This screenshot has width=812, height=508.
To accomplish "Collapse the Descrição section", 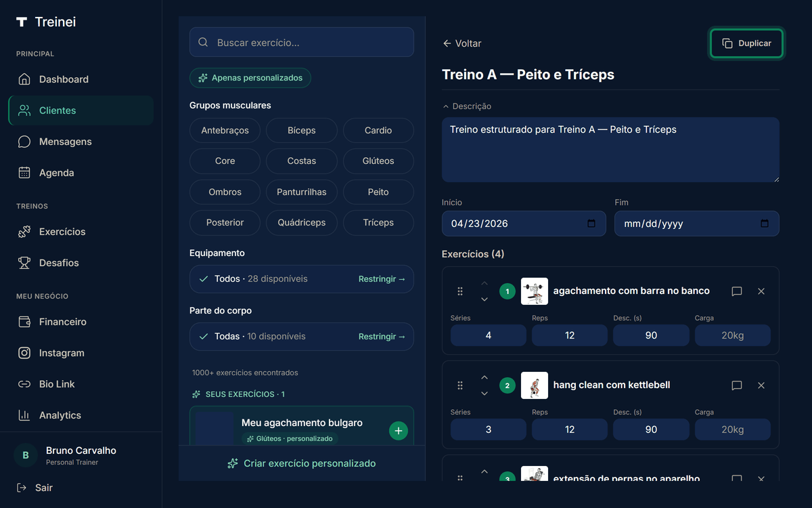I will (467, 106).
